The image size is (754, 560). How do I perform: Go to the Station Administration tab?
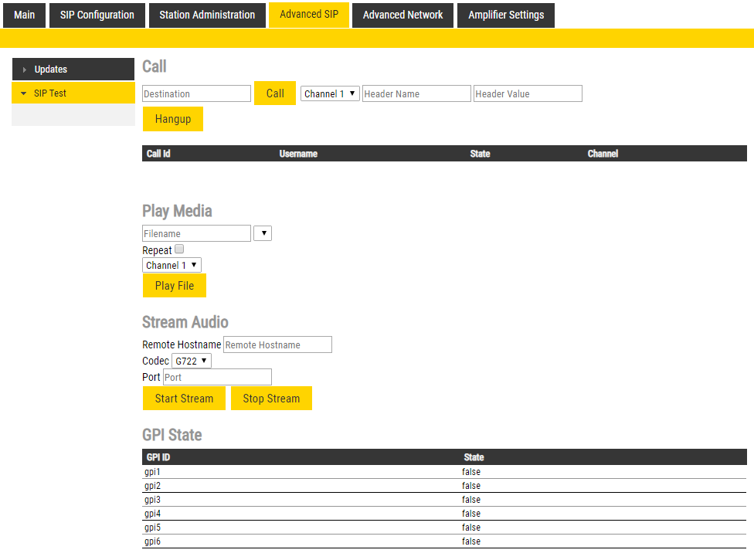(207, 15)
